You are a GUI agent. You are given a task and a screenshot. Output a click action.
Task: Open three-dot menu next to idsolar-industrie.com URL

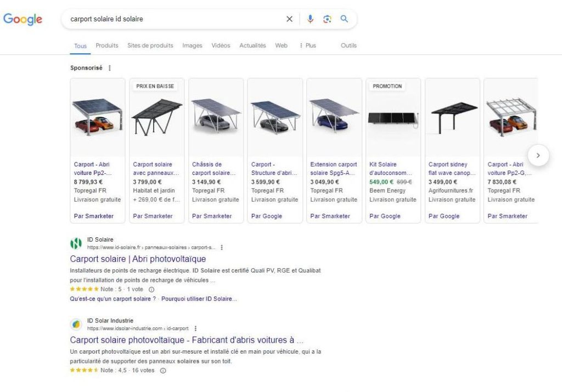[x=195, y=328]
